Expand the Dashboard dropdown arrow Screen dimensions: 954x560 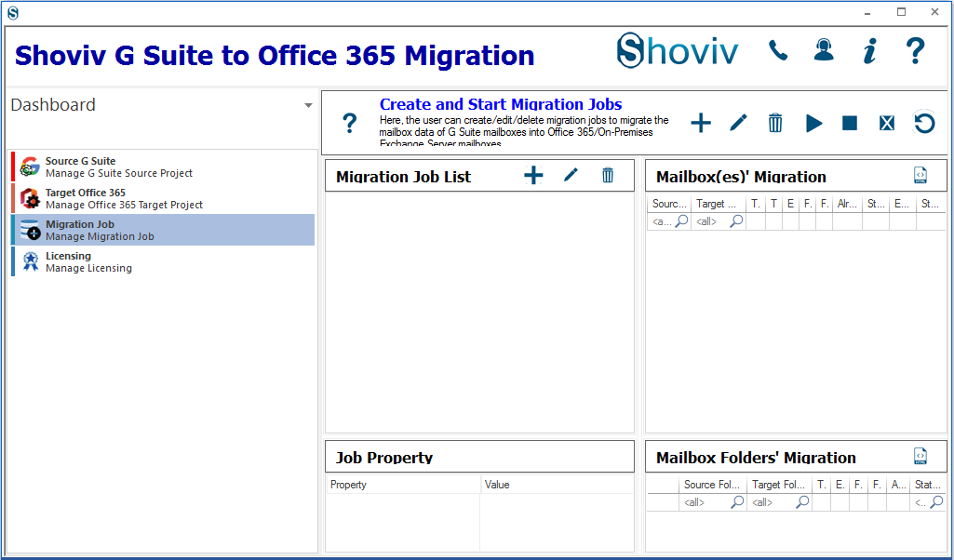tap(308, 105)
